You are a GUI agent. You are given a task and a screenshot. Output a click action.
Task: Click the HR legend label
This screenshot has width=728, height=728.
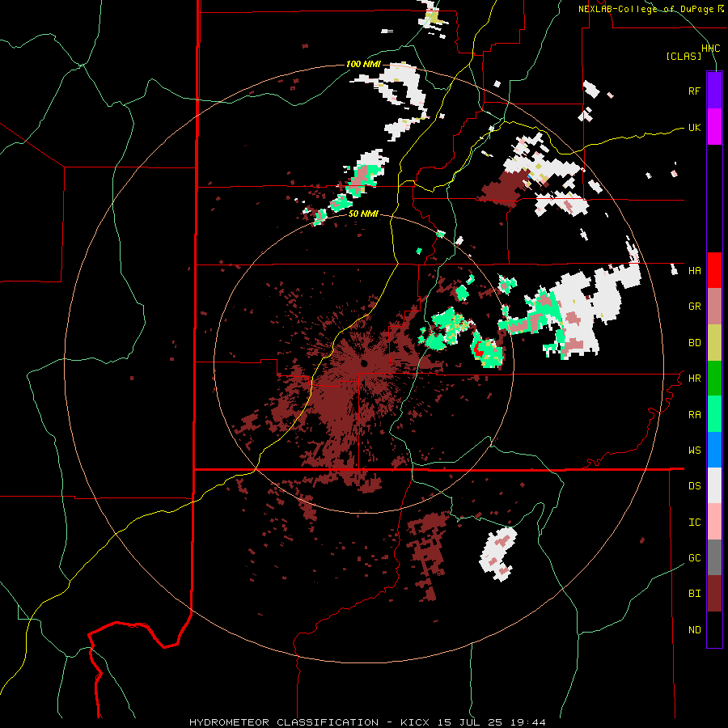694,379
